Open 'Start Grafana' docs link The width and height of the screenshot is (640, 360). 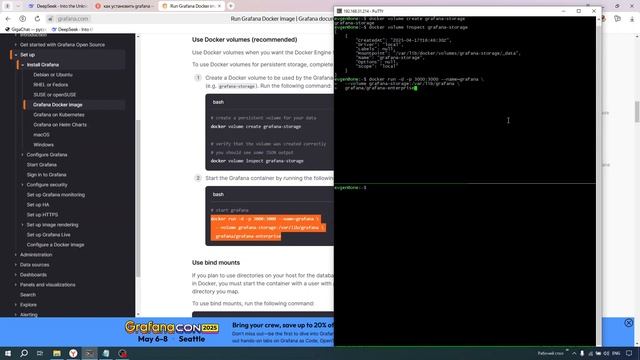(42, 164)
